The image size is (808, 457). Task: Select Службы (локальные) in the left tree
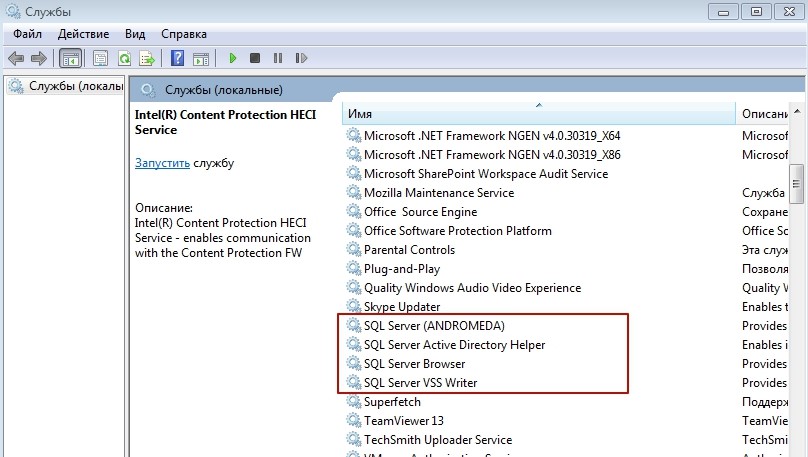tap(66, 86)
